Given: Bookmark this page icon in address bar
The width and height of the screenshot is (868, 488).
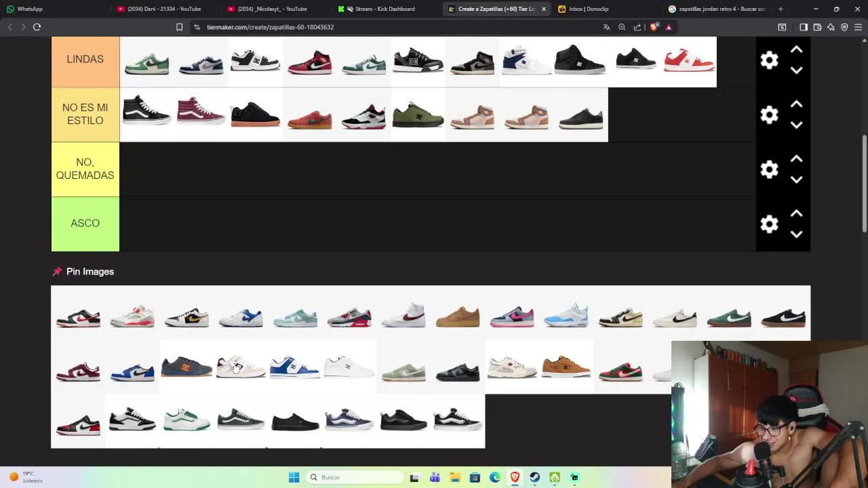Looking at the screenshot, I should click(x=179, y=27).
